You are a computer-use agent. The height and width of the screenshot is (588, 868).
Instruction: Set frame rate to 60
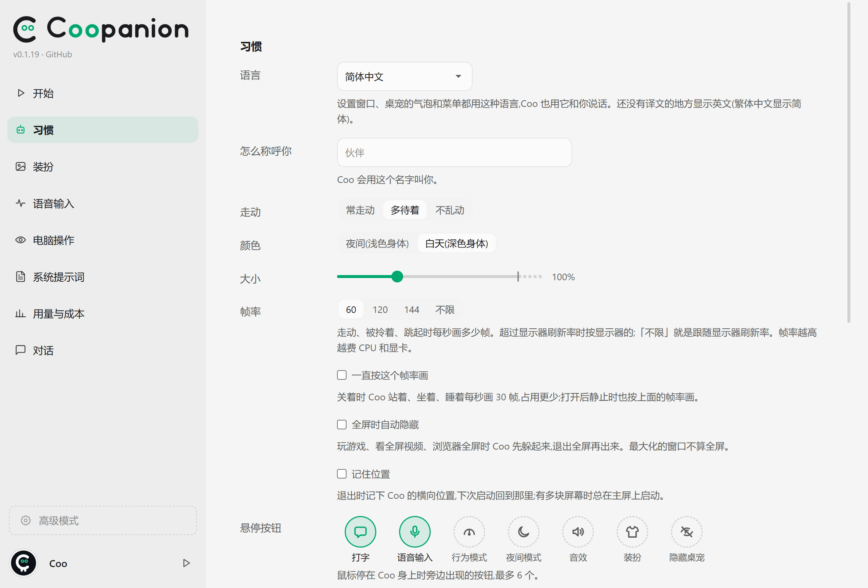click(351, 310)
